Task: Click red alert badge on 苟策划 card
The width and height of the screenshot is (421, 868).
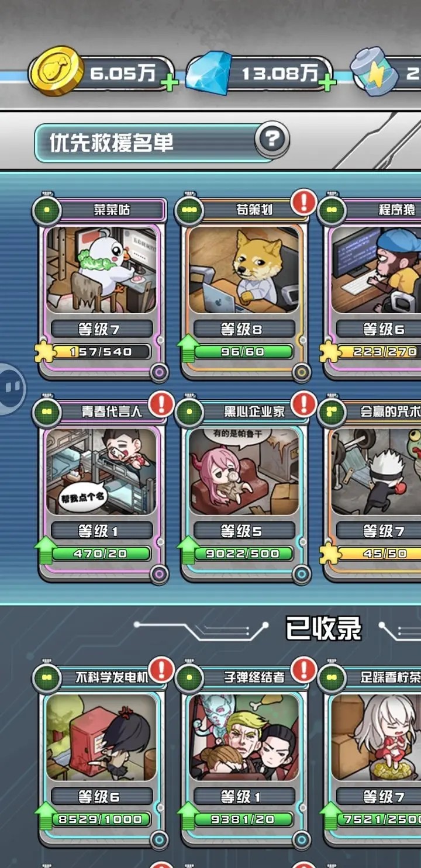Action: point(303,202)
